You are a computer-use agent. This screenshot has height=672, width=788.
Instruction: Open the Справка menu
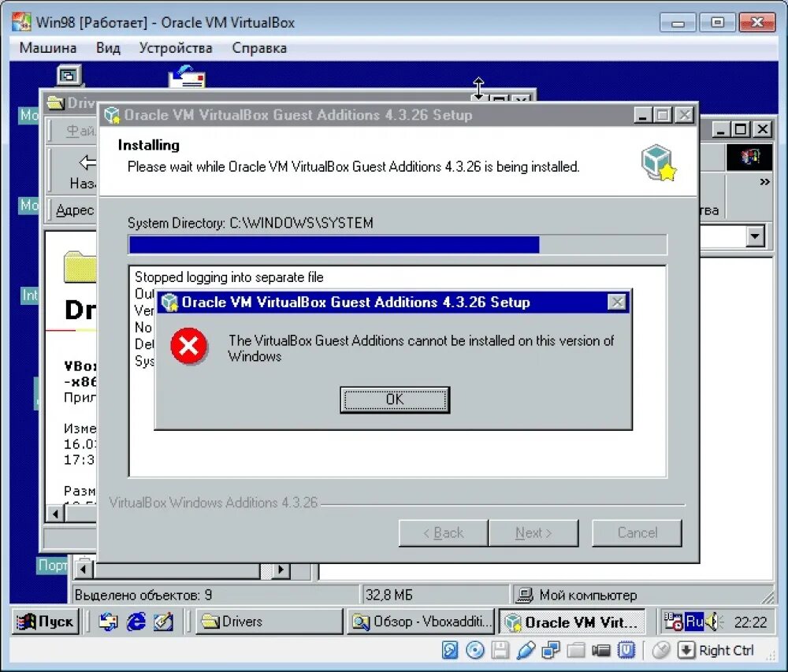click(259, 48)
